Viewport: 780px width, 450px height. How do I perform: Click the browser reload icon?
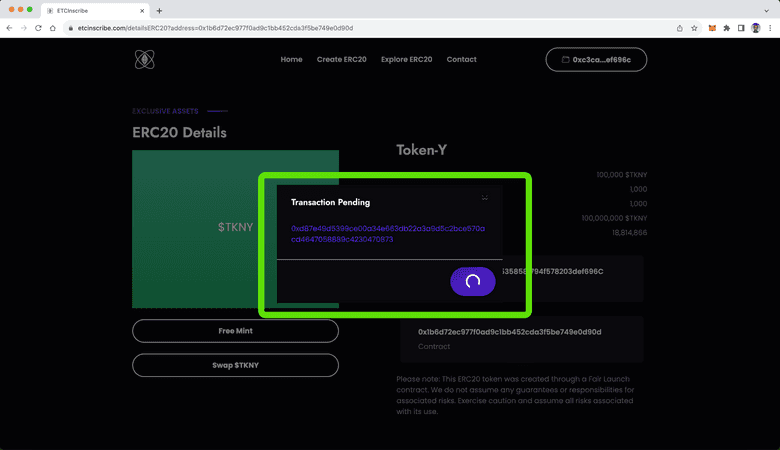(39, 28)
